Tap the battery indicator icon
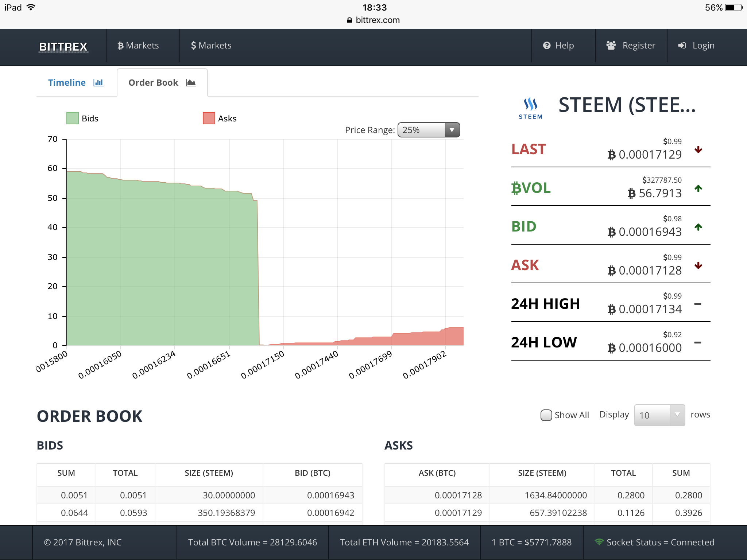The image size is (747, 560). click(x=734, y=7)
